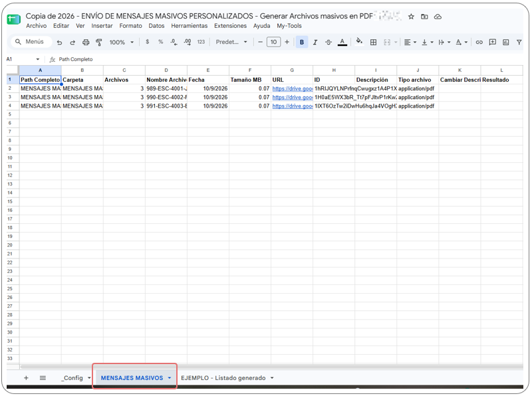Viewport: 532px width, 398px height.
Task: Open the Formato menu
Action: click(130, 26)
